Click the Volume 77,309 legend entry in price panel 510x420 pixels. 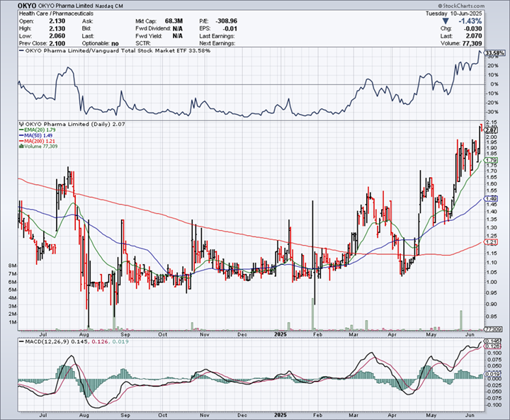[x=38, y=147]
